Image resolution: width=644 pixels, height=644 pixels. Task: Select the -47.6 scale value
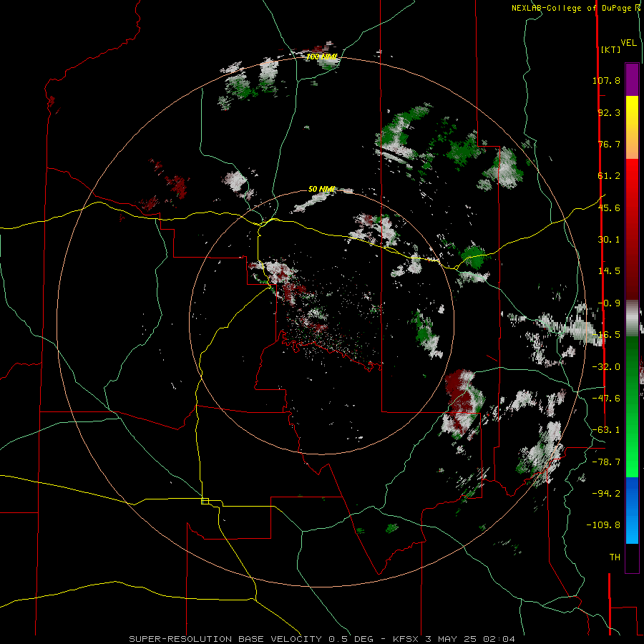point(606,399)
